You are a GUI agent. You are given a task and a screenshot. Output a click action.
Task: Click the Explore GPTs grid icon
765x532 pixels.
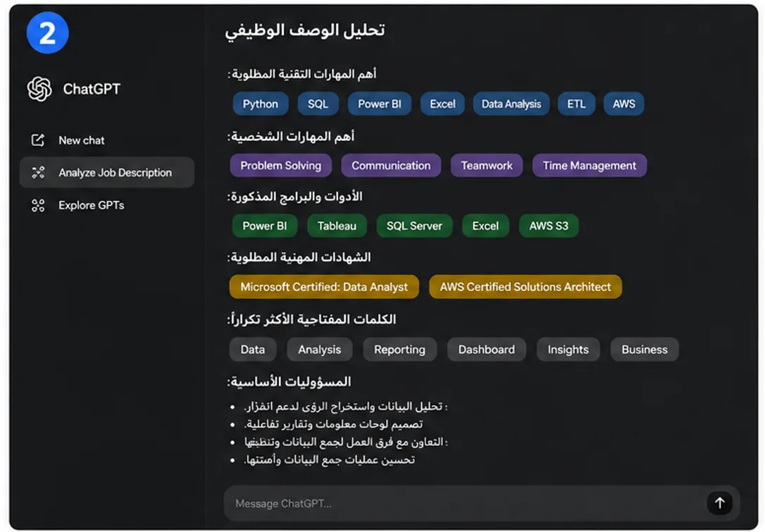[38, 205]
